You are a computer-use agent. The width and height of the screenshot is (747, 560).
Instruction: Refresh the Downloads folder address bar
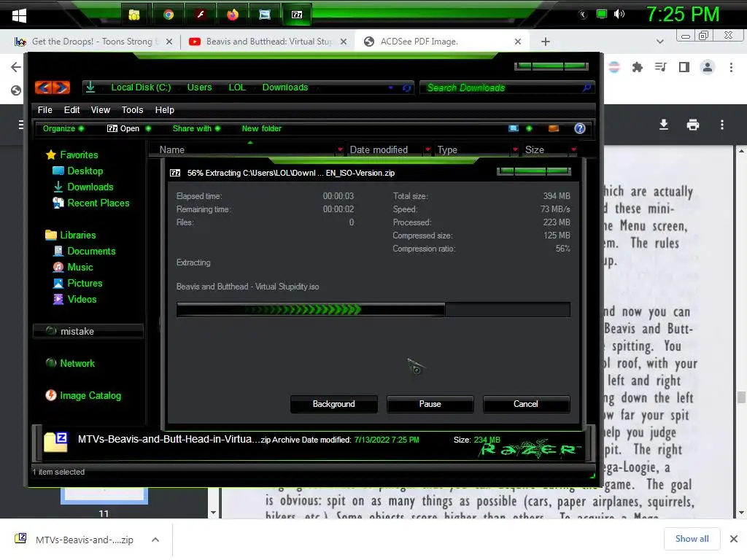pos(406,87)
